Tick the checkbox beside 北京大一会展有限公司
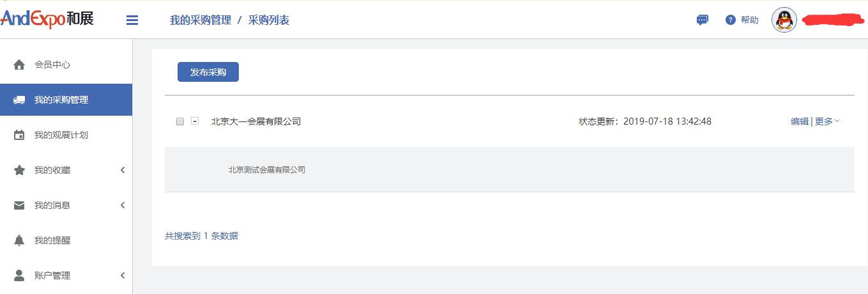 click(180, 121)
